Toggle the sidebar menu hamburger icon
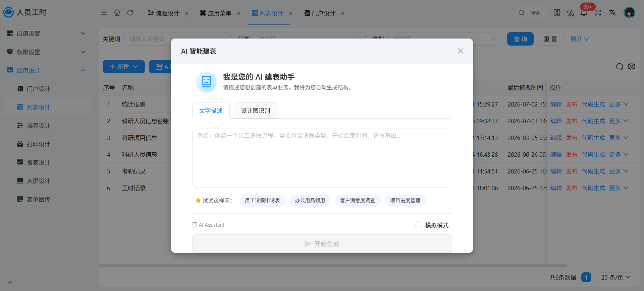Viewport: 644px width, 291px height. 104,13
